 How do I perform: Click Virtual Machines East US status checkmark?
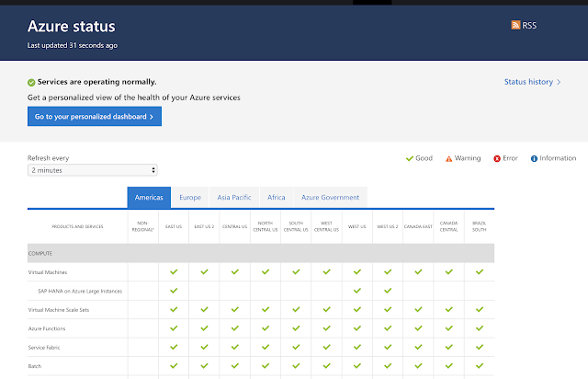pos(174,271)
